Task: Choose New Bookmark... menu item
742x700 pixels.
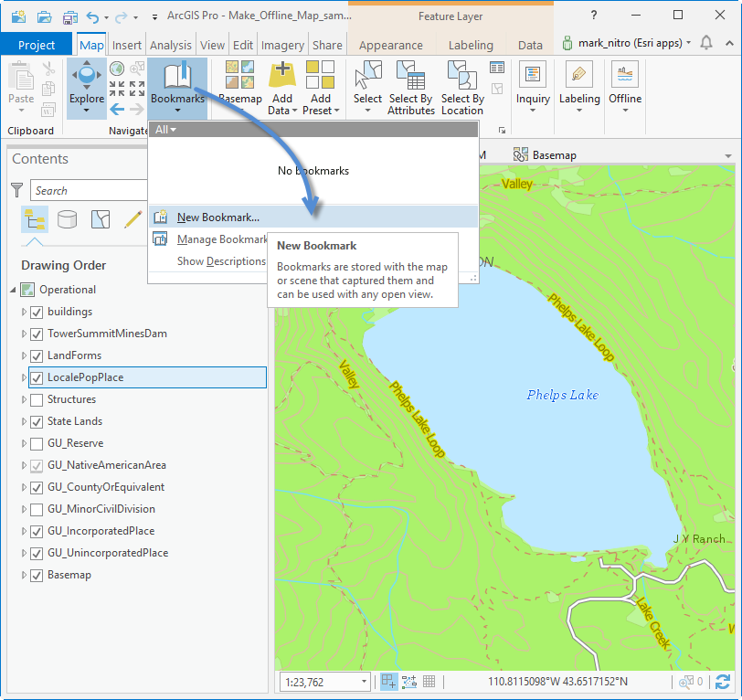Action: tap(313, 217)
